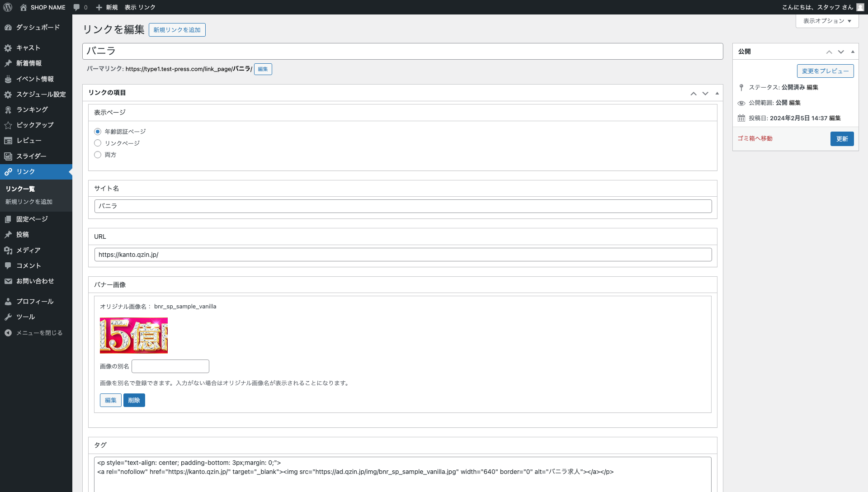Viewport: 868px width, 492px height.
Task: Move リンクの項目 panel down
Action: 705,94
